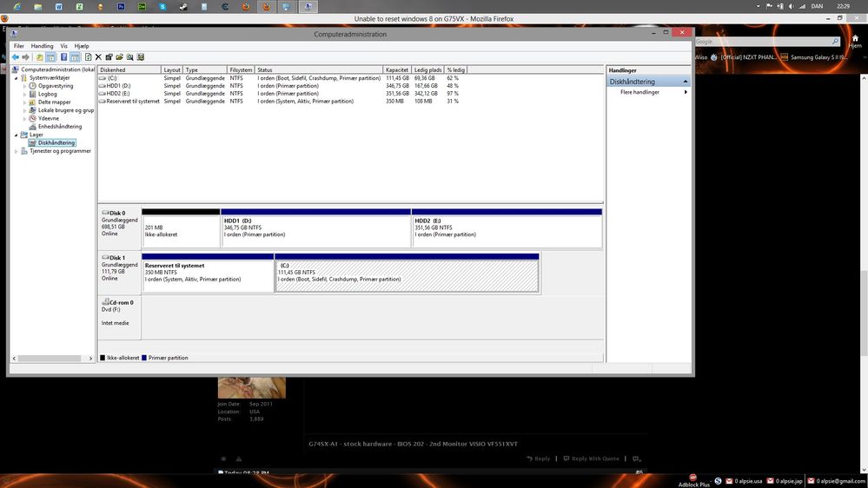This screenshot has height=488, width=868.
Task: Open the Filer menu
Action: pos(19,46)
